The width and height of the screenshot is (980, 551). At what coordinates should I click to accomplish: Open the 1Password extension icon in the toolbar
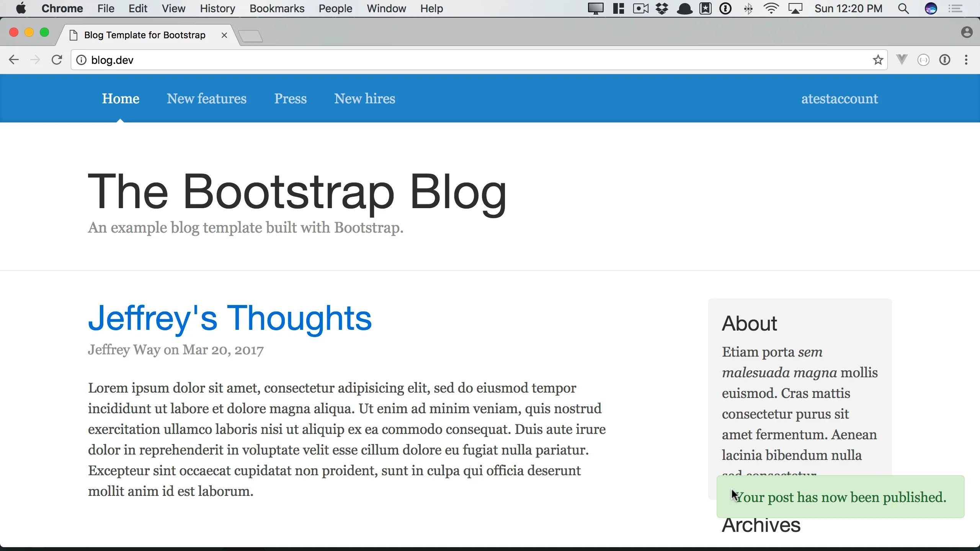[x=945, y=60]
